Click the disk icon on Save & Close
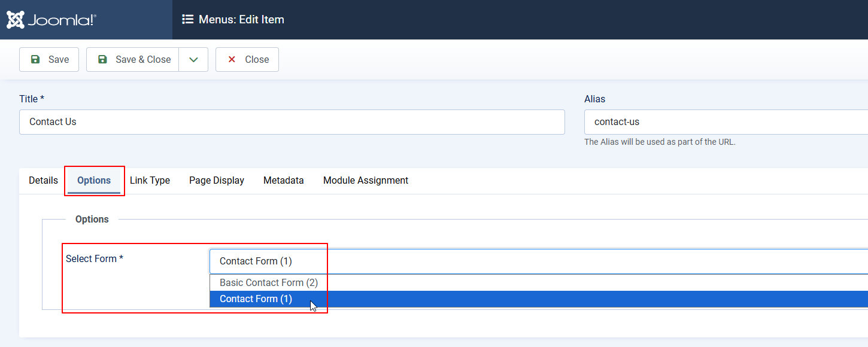868x347 pixels. click(102, 59)
